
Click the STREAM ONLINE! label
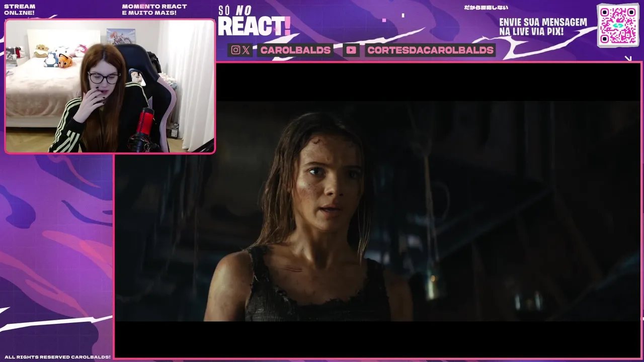[20, 10]
